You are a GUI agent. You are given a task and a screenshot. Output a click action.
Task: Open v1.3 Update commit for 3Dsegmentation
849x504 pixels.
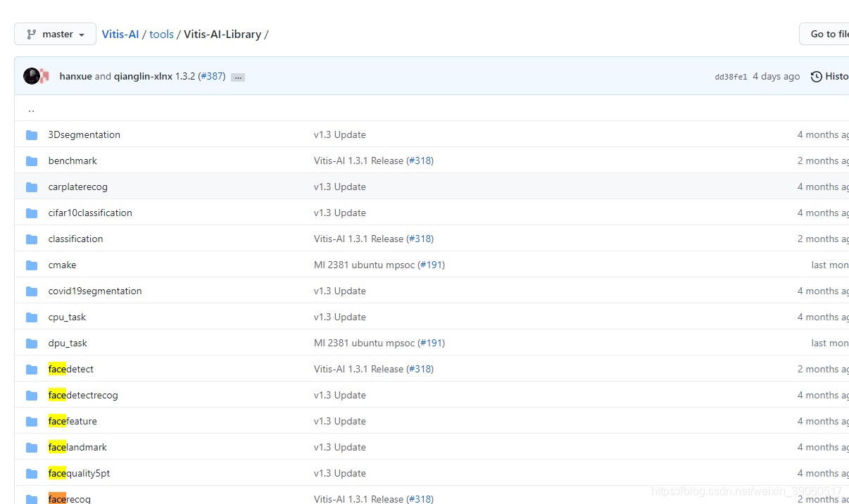click(340, 134)
